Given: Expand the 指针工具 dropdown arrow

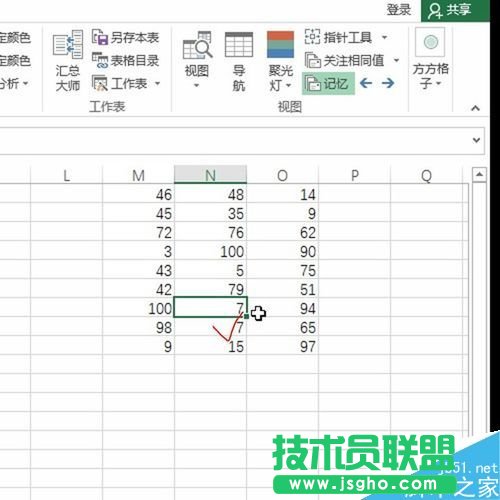Looking at the screenshot, I should point(384,37).
